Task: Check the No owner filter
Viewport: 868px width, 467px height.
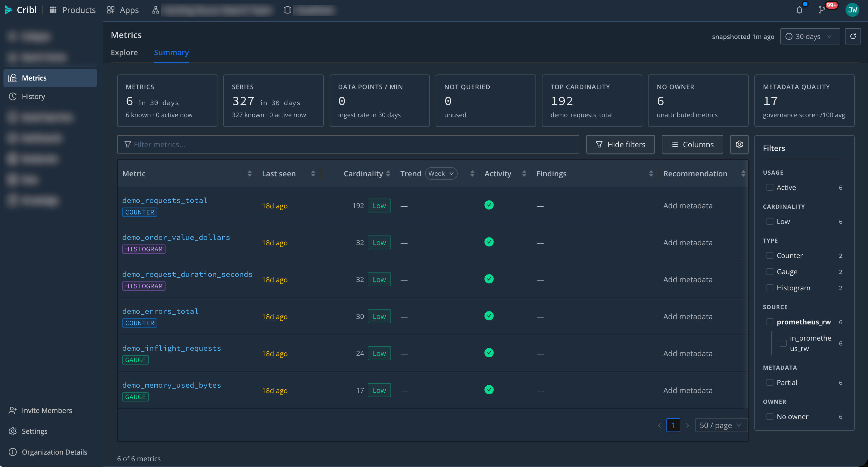Action: point(770,417)
